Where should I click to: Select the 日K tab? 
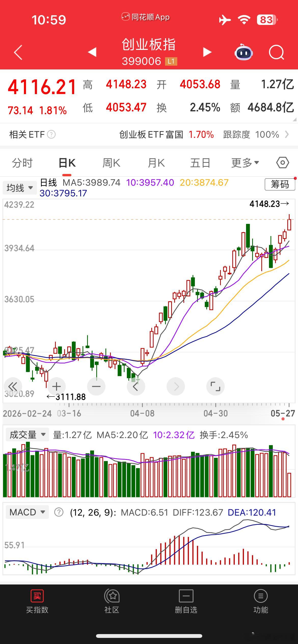pos(67,163)
